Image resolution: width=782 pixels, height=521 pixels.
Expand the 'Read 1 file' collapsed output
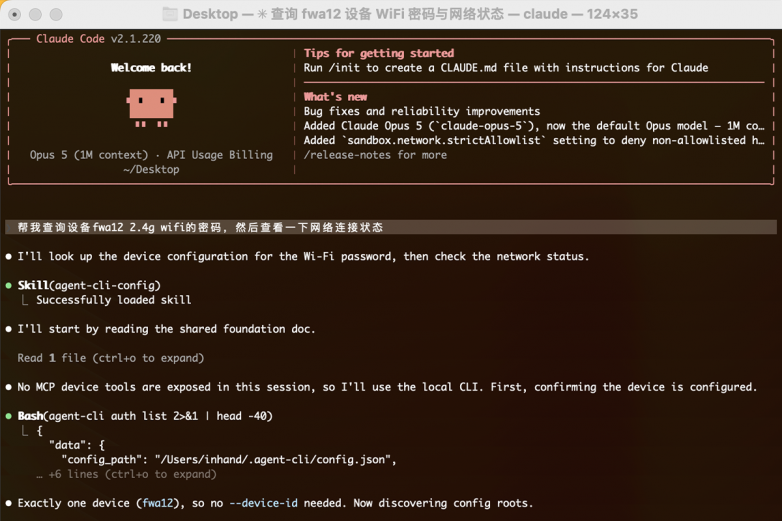(111, 358)
